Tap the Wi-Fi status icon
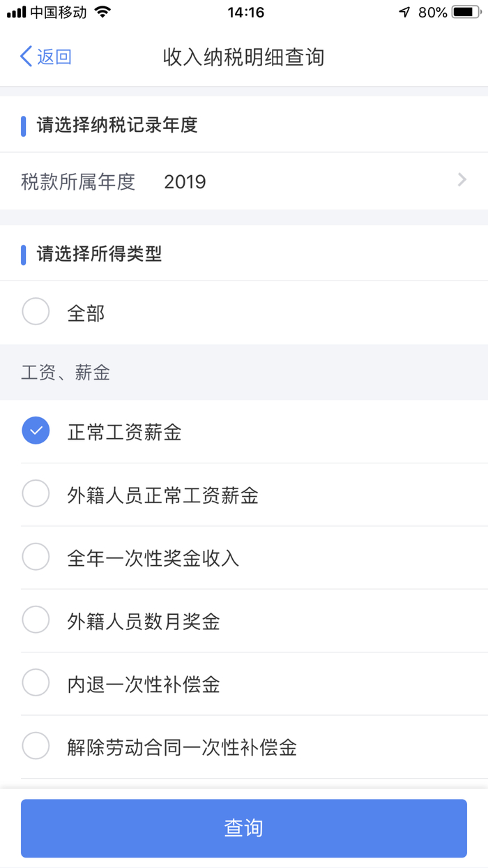Image resolution: width=488 pixels, height=868 pixels. [x=102, y=12]
